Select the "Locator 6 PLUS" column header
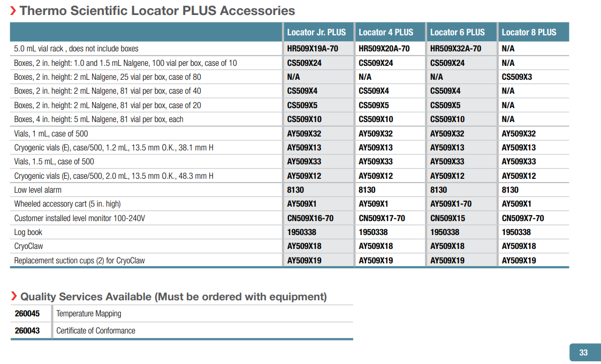The width and height of the screenshot is (601, 364). 457,32
